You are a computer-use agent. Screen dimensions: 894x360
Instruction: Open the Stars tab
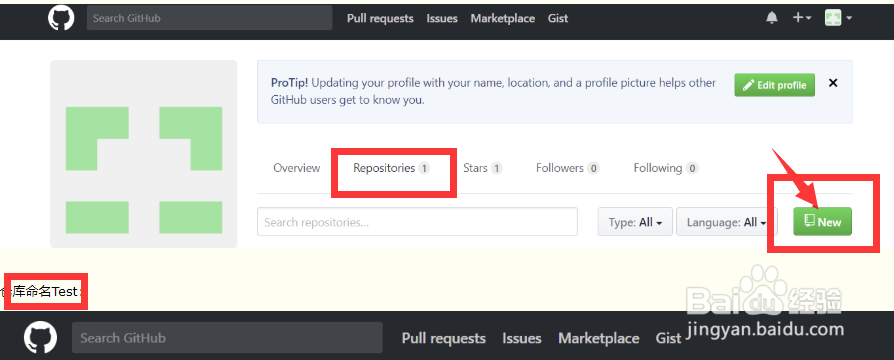(482, 168)
